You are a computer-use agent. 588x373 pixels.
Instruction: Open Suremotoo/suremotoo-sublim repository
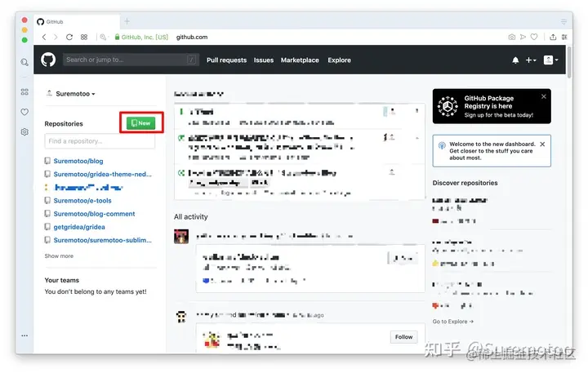point(102,240)
